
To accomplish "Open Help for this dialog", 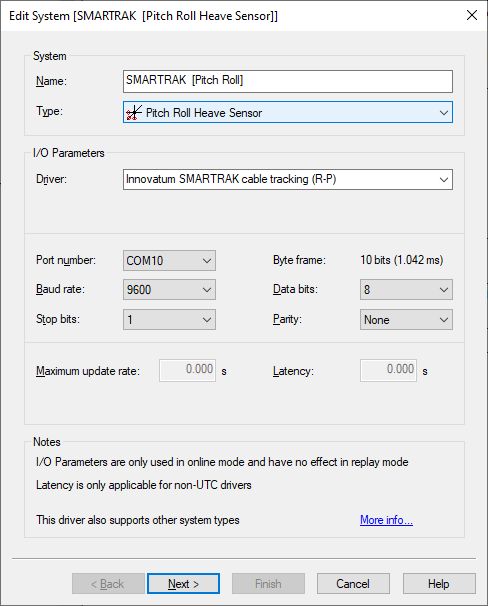I will pos(439,584).
